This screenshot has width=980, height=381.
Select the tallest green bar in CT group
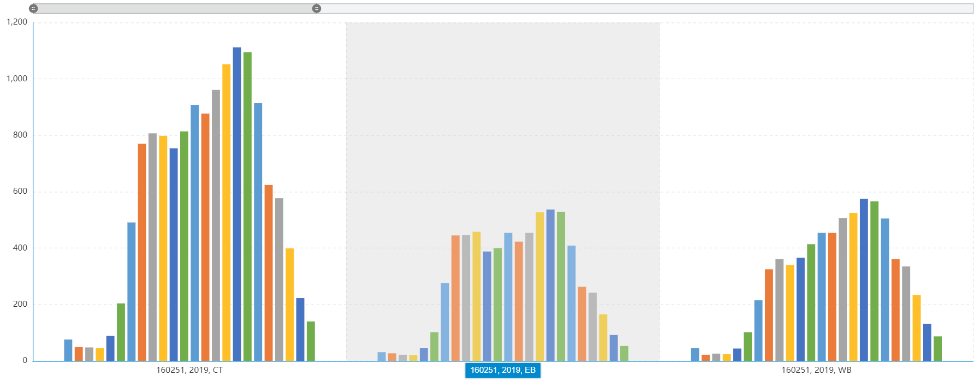(247, 206)
